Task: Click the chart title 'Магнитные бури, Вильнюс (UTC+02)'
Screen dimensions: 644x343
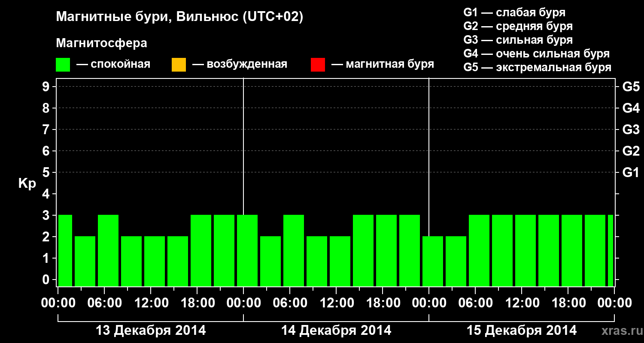Action: tap(179, 17)
